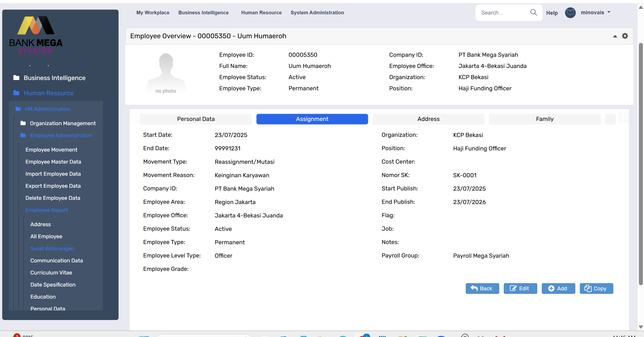Open Employee Master Data

[x=53, y=162]
